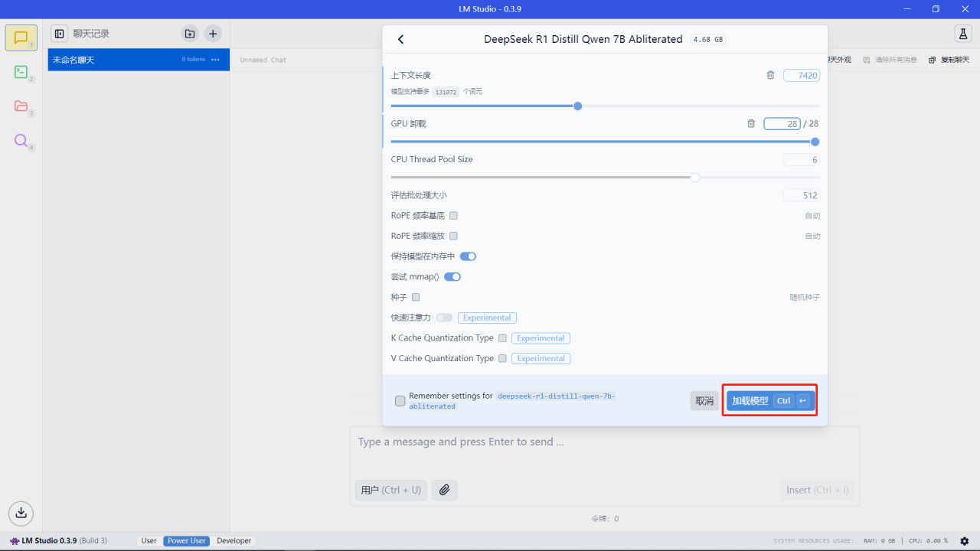Open options menu for 未命名聊天
The image size is (980, 551).
tap(215, 60)
